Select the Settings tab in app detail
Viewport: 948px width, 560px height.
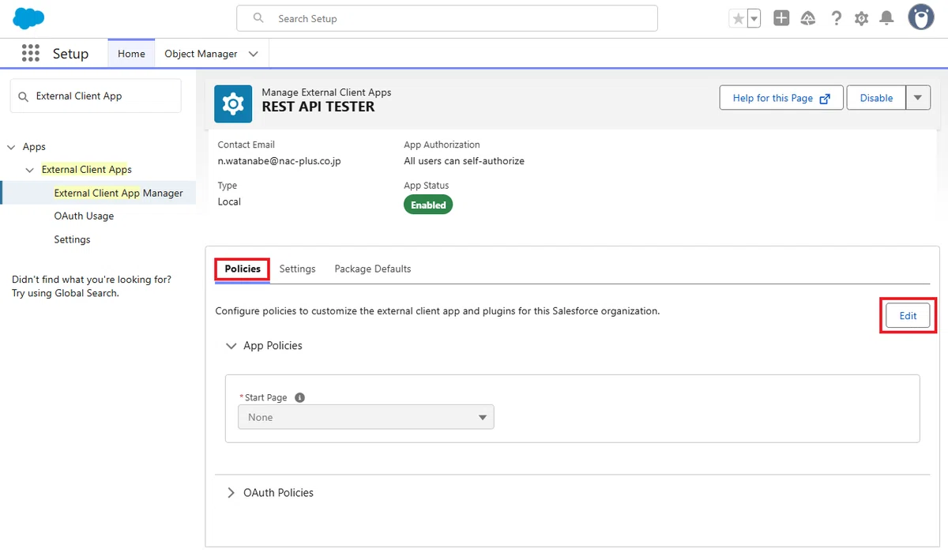(298, 269)
